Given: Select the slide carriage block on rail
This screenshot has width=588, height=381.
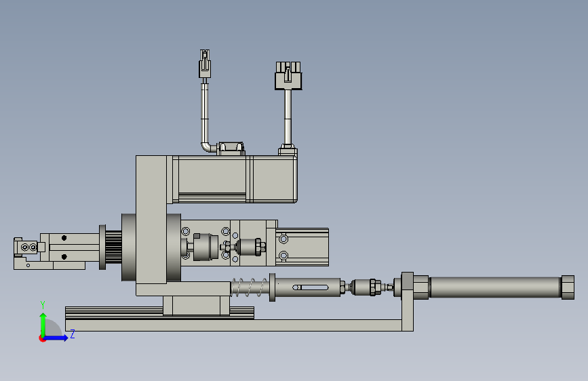Looking at the screenshot, I should (x=196, y=306).
